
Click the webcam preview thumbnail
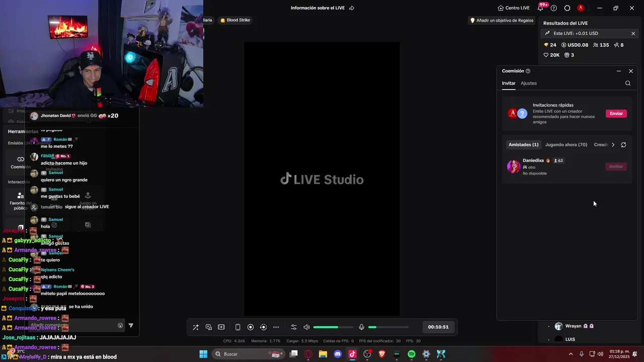click(x=102, y=54)
